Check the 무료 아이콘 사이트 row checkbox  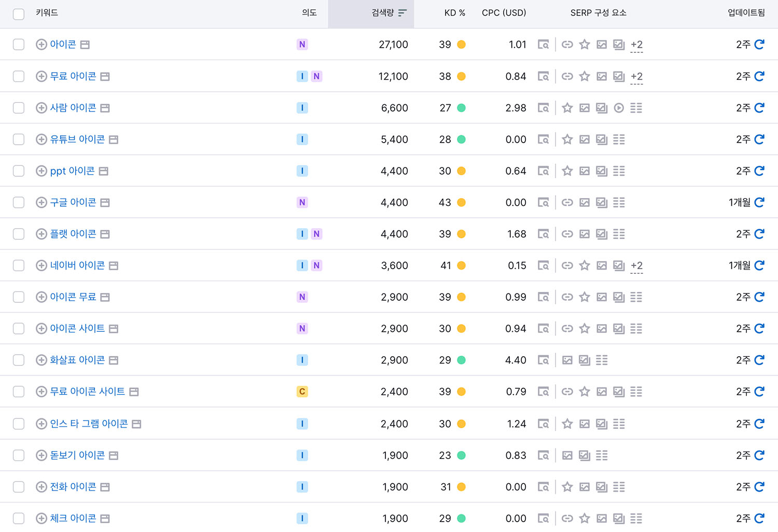[x=19, y=391]
